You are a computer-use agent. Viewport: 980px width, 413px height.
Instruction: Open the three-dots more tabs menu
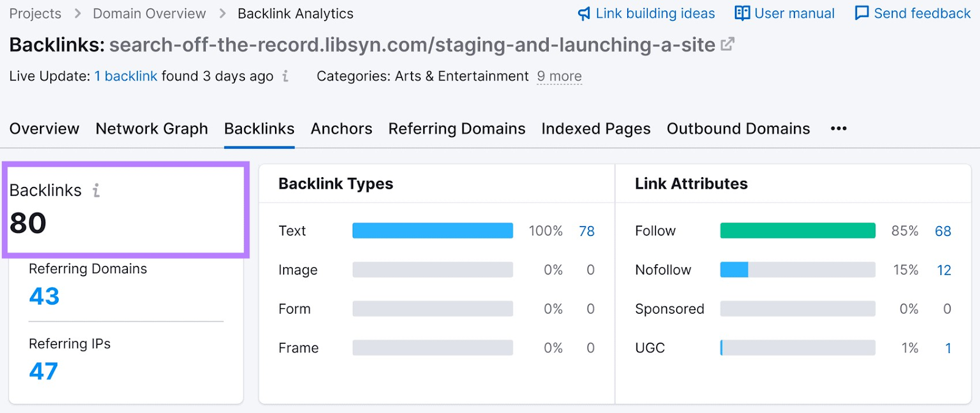839,129
